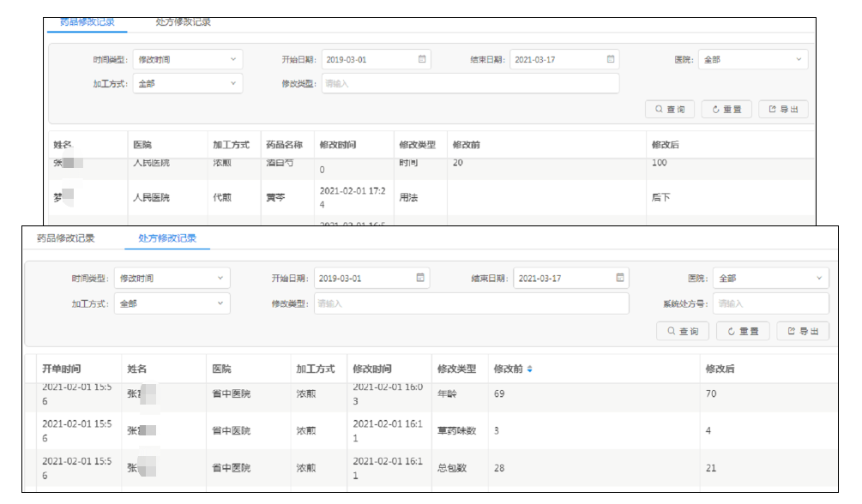Click the 导出 button in lower panel

tap(803, 331)
